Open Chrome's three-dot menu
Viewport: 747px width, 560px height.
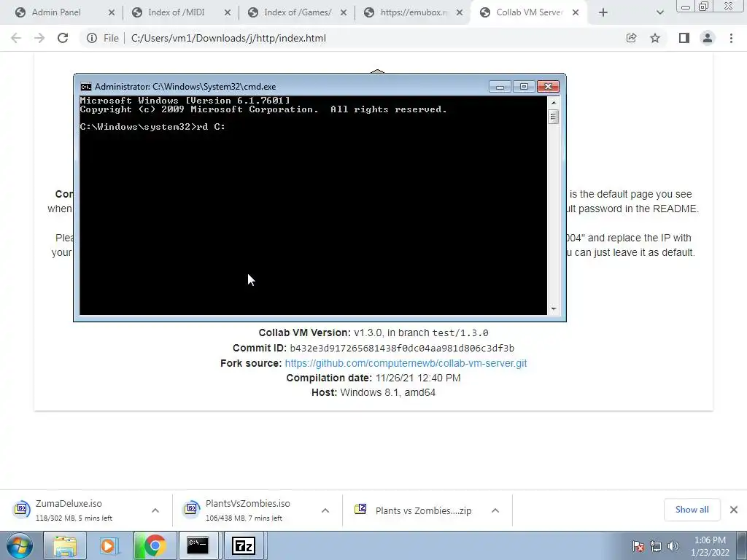pos(731,38)
